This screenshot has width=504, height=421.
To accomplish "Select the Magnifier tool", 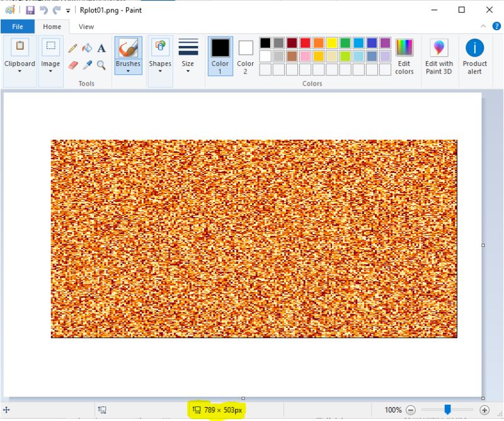I will coord(100,64).
